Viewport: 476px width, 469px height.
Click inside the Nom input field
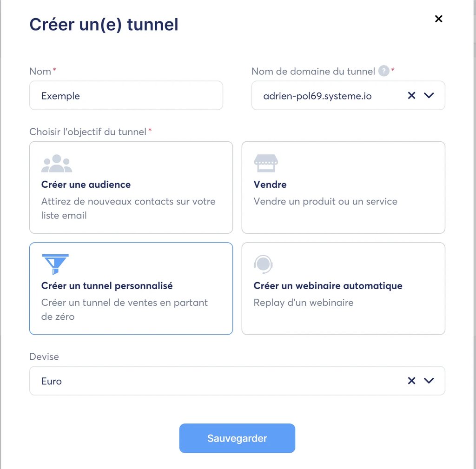click(x=126, y=95)
